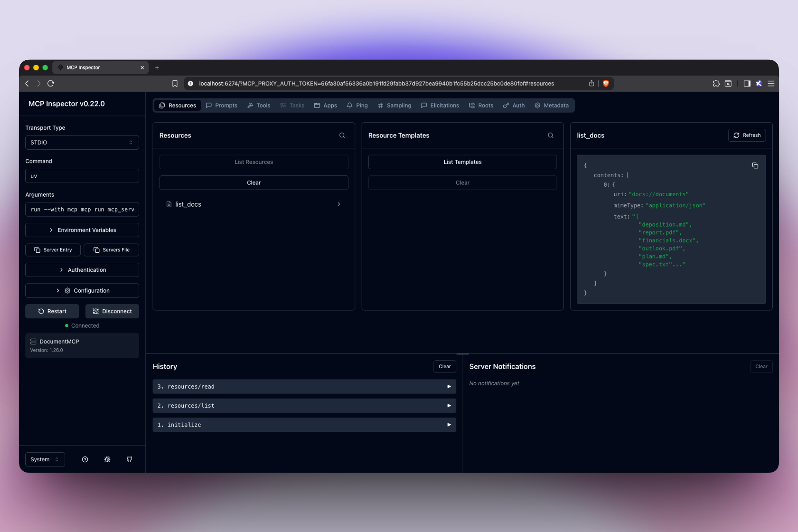Click the search icon in Resources panel
The width and height of the screenshot is (798, 532).
(342, 135)
